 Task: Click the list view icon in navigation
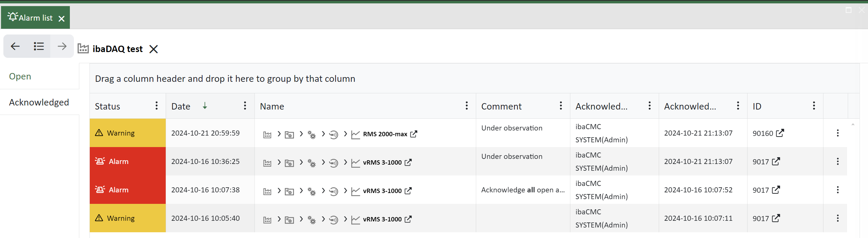click(39, 46)
